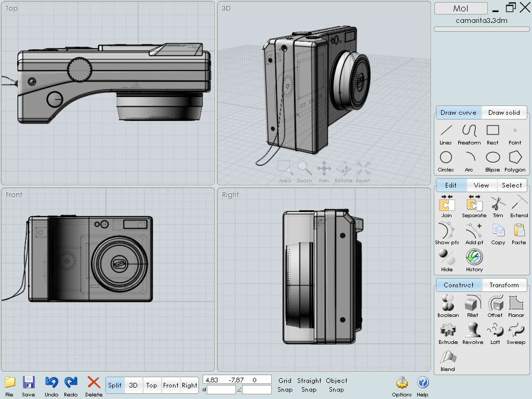This screenshot has width=532, height=399.
Task: Switch to single 3D view layout
Action: (x=134, y=385)
